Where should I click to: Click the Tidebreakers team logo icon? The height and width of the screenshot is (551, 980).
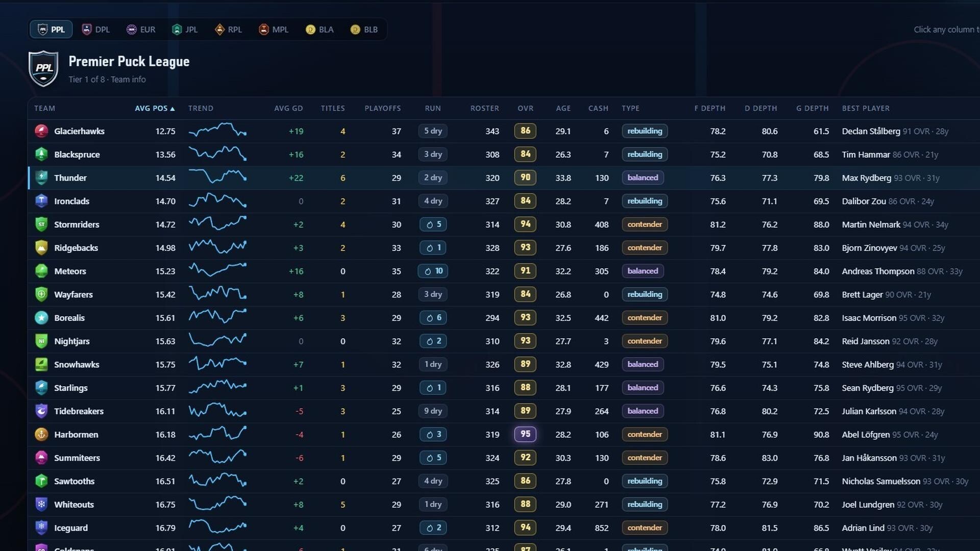click(x=41, y=411)
